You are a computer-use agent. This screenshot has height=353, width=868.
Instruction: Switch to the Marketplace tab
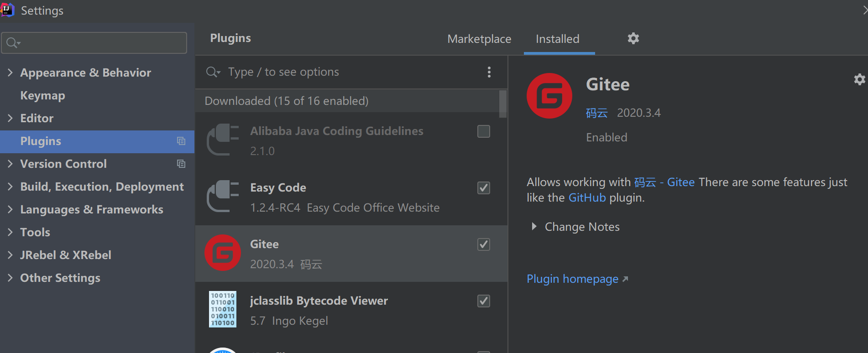pyautogui.click(x=479, y=39)
